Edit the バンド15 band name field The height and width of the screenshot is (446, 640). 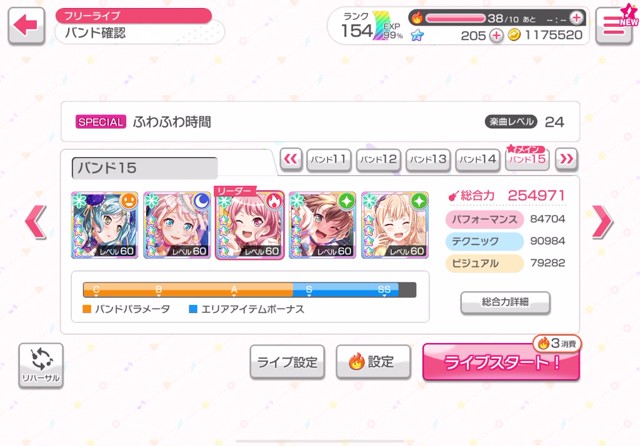pos(144,168)
